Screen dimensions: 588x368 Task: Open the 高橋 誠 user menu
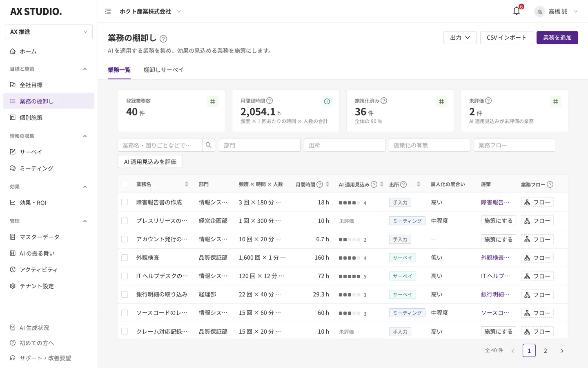[x=556, y=11]
